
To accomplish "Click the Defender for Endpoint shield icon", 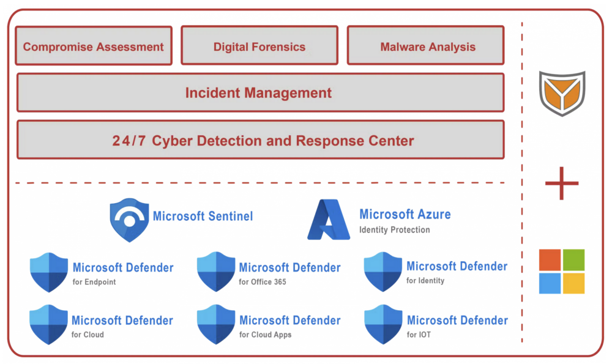I will 49,272.
